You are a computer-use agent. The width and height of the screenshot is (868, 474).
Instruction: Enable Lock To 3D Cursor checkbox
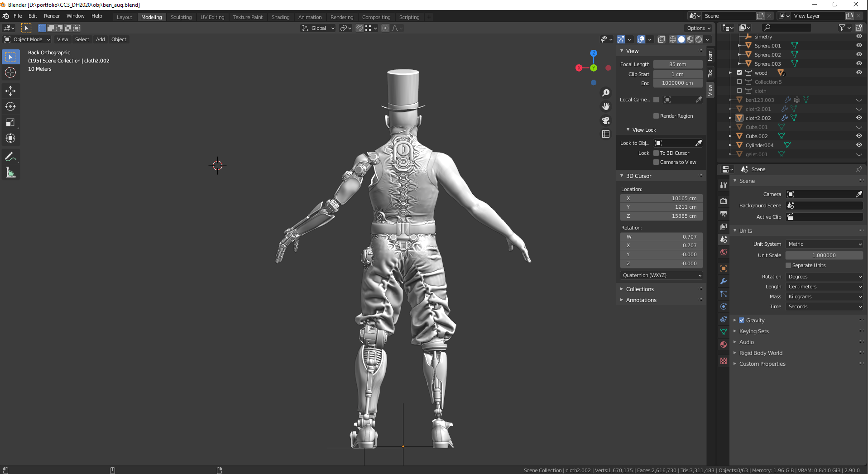[656, 153]
